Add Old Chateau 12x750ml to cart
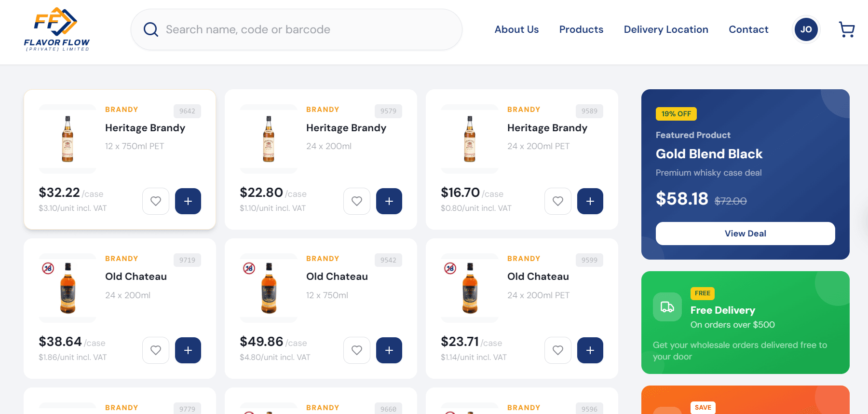The width and height of the screenshot is (868, 414). [389, 350]
